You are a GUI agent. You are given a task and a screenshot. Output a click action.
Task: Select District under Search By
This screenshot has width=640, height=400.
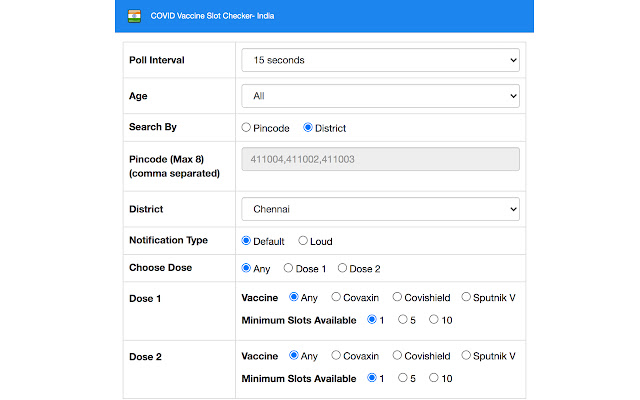(x=308, y=128)
